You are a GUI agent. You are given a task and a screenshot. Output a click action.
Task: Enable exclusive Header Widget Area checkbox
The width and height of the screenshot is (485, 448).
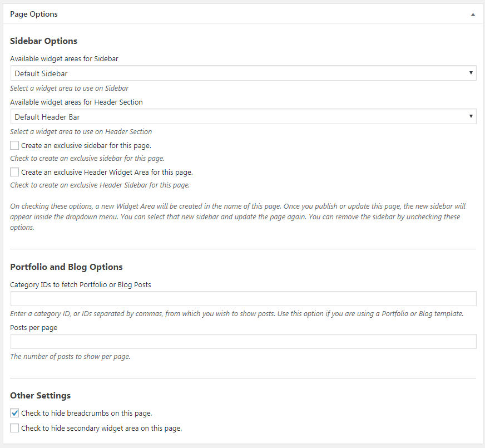(x=14, y=172)
